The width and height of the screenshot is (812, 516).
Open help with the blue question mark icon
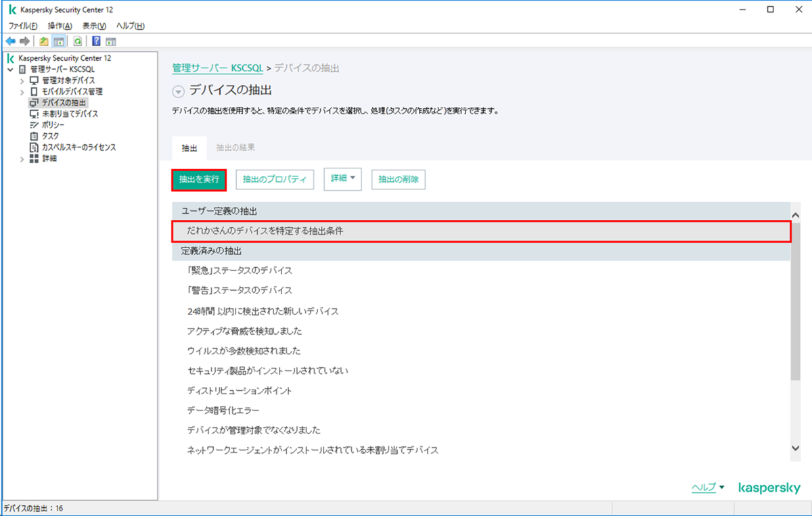point(96,41)
